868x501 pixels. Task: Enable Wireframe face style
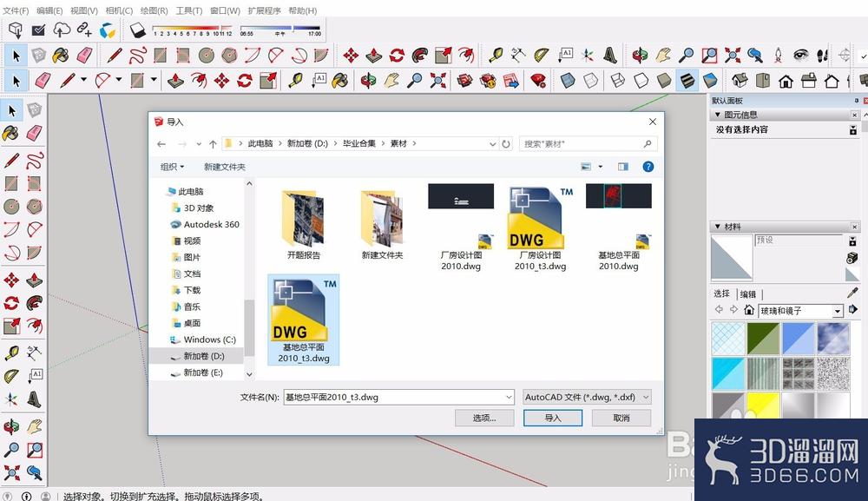click(x=618, y=82)
